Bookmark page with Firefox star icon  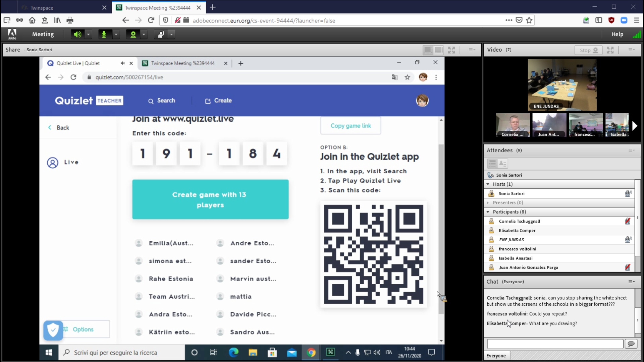click(x=529, y=20)
